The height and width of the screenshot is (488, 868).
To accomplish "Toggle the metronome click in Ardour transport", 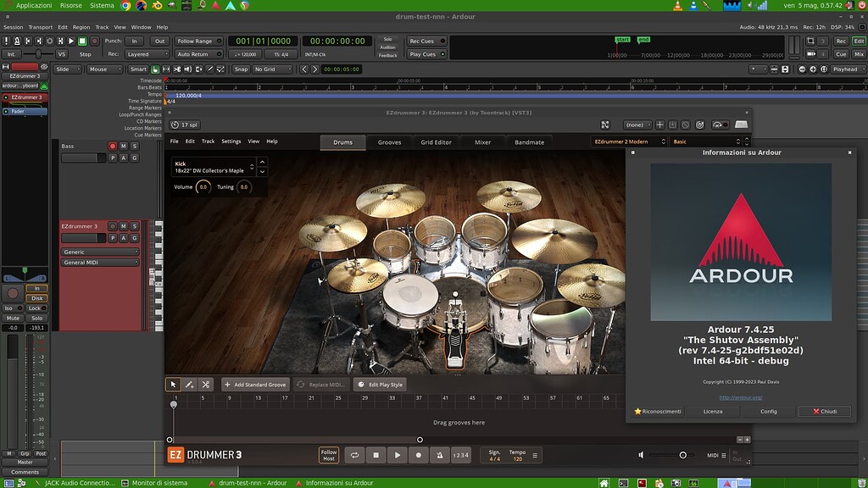I will (17, 41).
